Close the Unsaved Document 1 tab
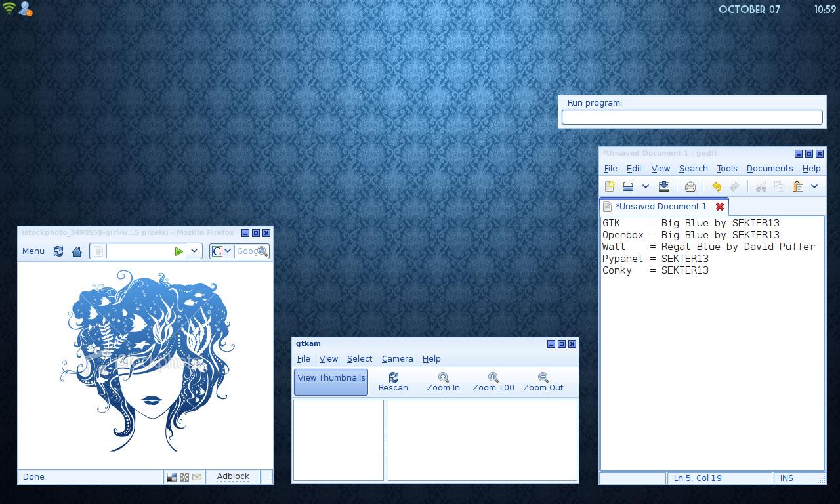The width and height of the screenshot is (840, 504). [x=720, y=206]
